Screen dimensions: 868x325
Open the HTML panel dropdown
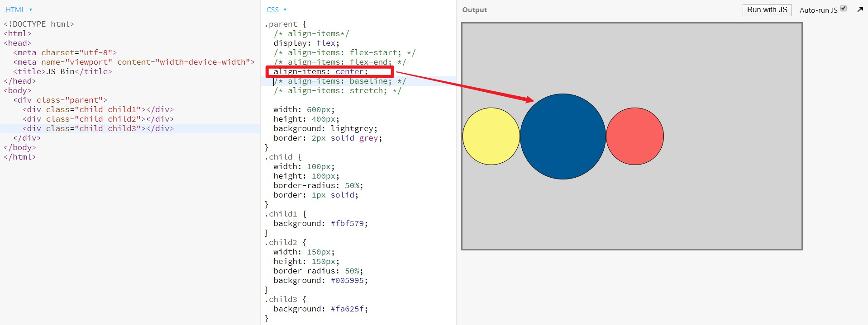coord(19,9)
